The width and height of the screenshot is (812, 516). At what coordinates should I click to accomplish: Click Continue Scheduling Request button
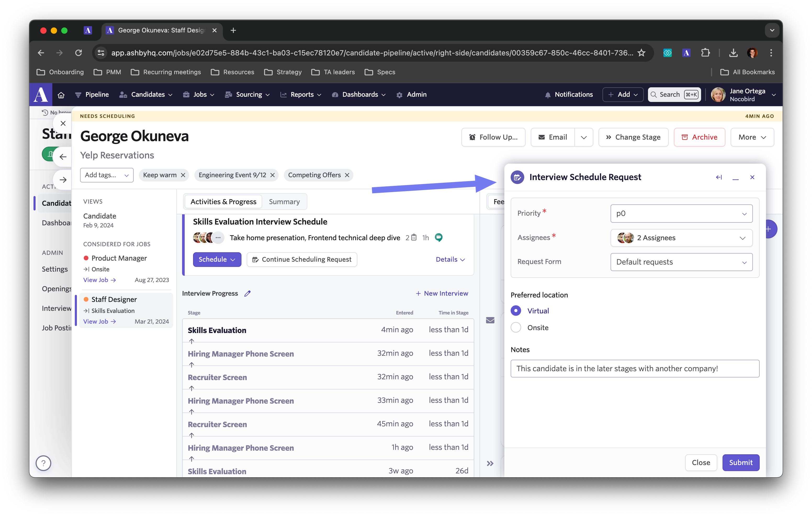coord(301,259)
